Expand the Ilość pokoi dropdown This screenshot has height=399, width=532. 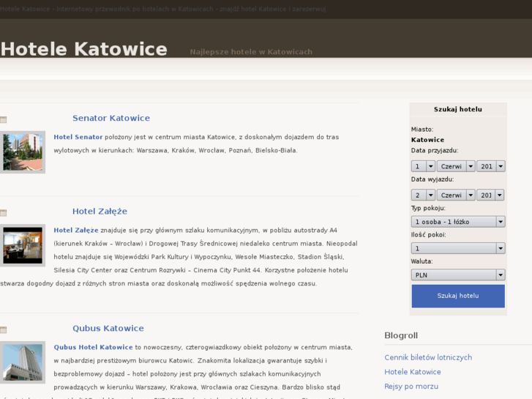(458, 248)
